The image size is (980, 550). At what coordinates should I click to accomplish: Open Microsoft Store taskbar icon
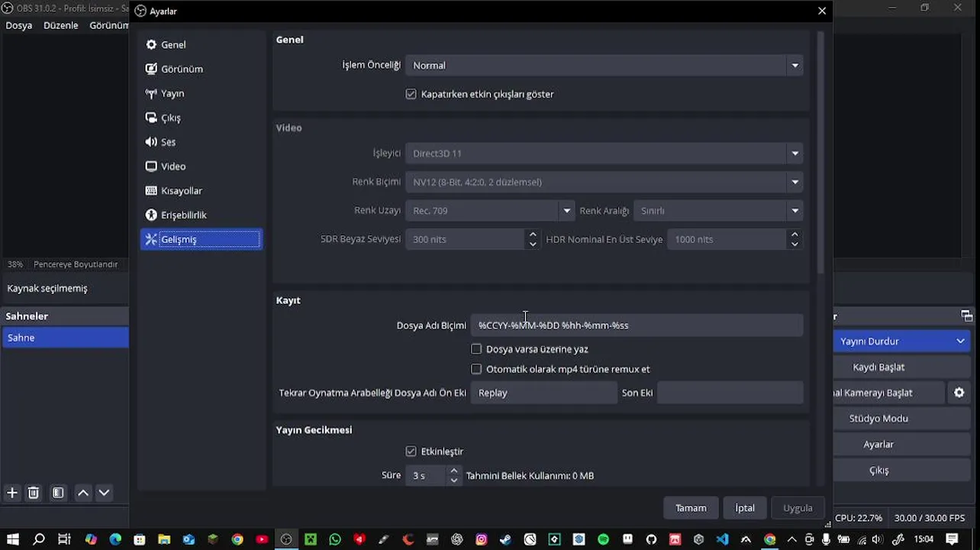click(x=140, y=539)
